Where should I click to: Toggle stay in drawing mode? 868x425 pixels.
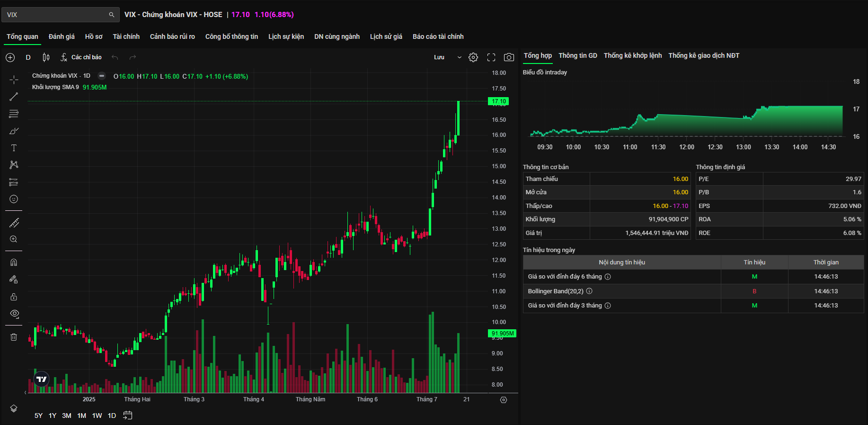point(14,280)
